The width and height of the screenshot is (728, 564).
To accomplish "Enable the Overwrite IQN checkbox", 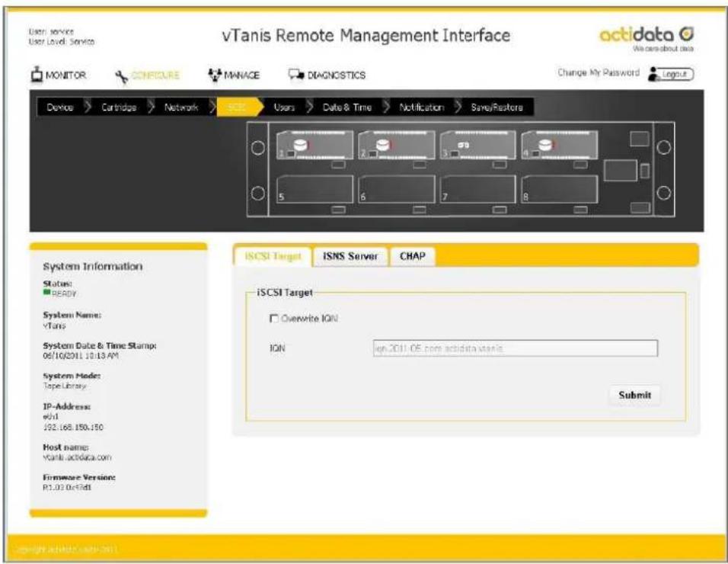I will [274, 319].
